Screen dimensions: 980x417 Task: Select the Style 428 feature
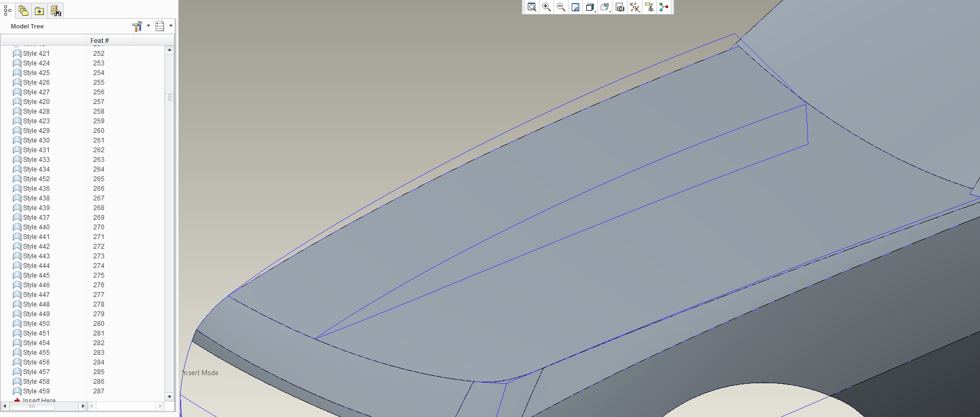click(x=36, y=111)
